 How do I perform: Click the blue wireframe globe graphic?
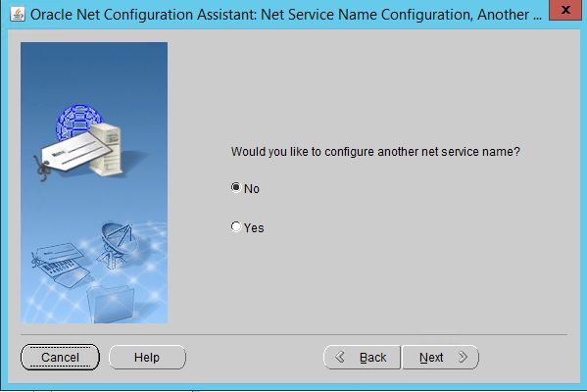[77, 120]
